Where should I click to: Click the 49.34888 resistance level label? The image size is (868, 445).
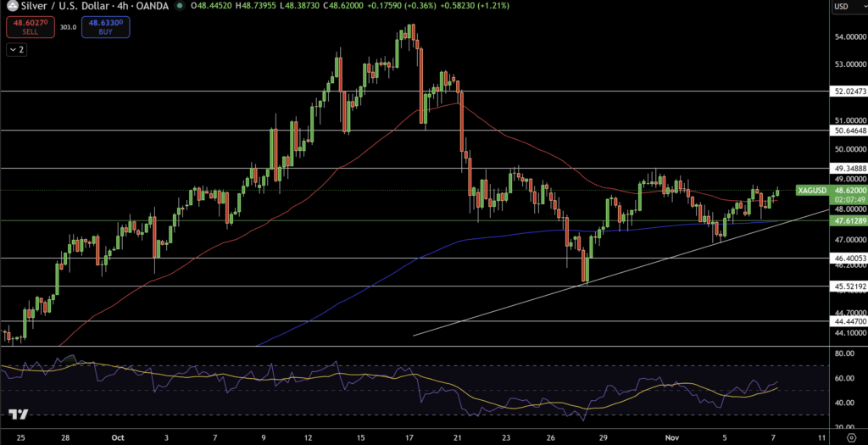pyautogui.click(x=848, y=169)
